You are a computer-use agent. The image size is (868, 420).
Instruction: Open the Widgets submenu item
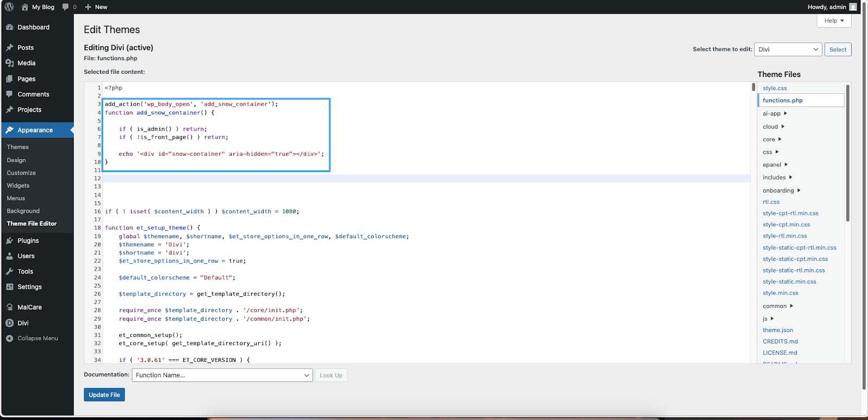[18, 186]
